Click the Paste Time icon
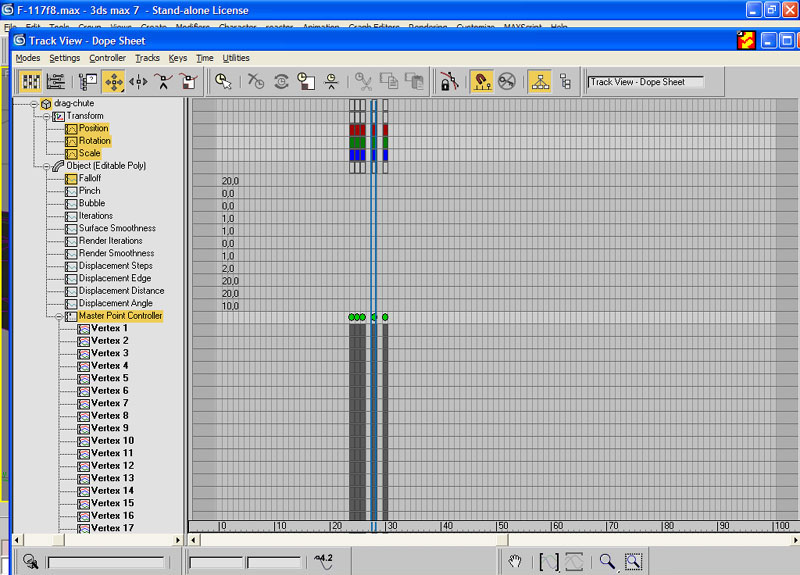This screenshot has width=800, height=575. [414, 82]
